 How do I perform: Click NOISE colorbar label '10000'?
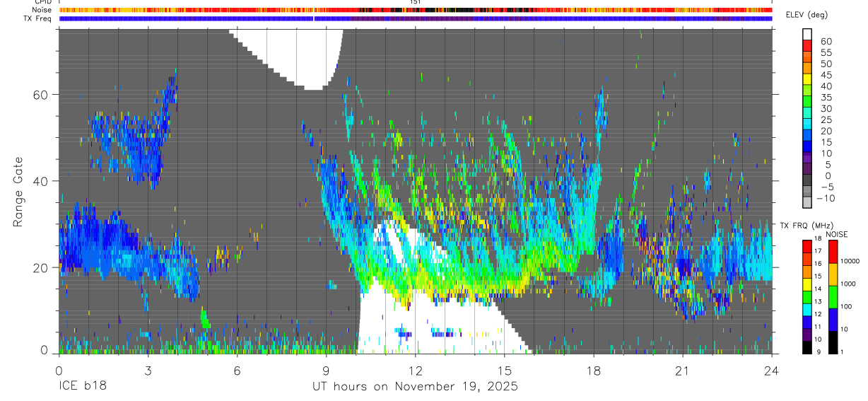pos(850,261)
